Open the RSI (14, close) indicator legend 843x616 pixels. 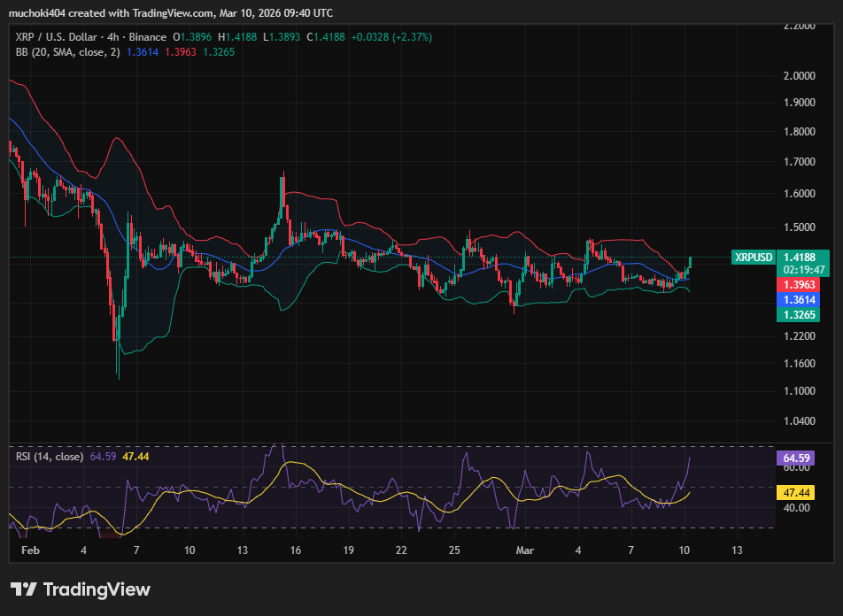(50, 457)
